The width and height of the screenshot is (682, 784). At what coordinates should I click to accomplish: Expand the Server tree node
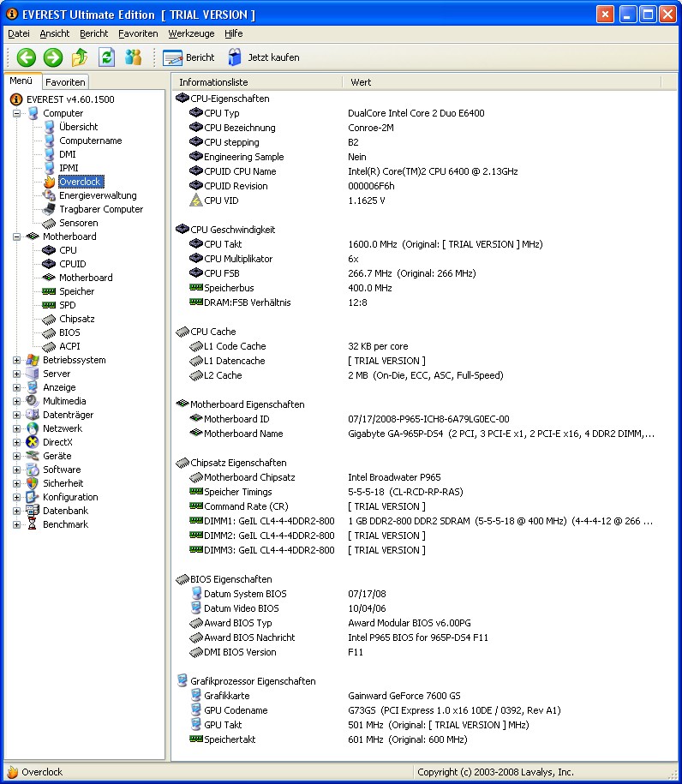tap(16, 374)
